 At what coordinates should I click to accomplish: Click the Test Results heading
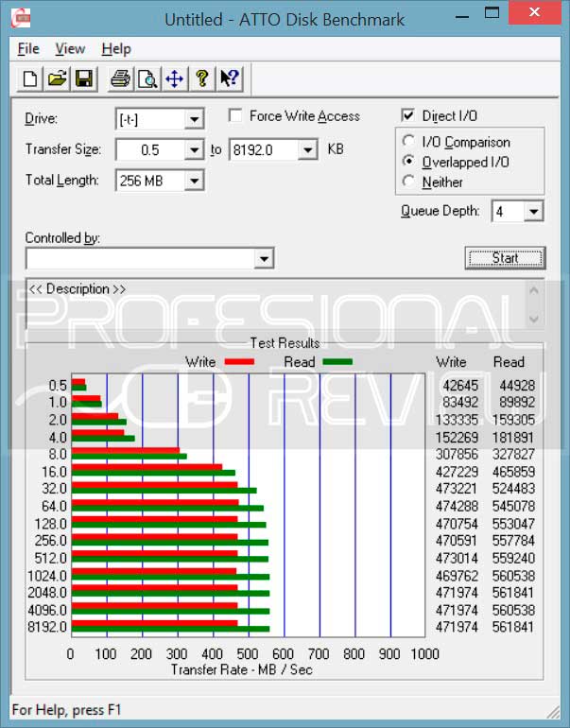click(285, 343)
